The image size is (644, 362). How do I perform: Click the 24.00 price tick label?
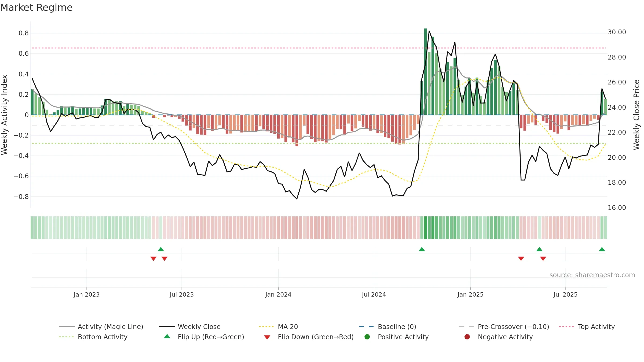[617, 108]
